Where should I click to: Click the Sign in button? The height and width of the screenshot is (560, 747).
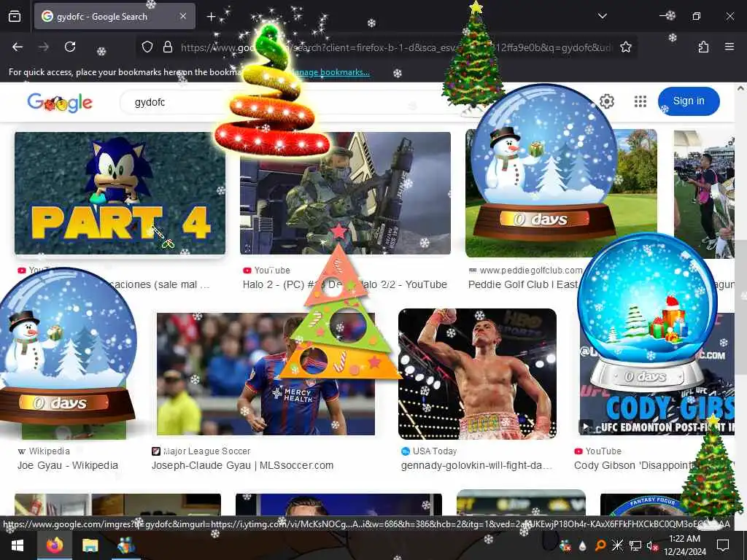tap(689, 101)
